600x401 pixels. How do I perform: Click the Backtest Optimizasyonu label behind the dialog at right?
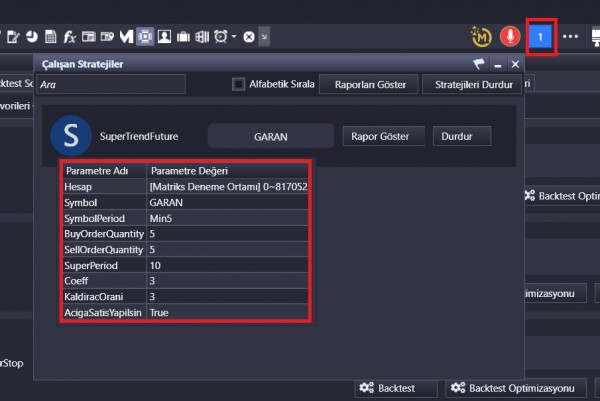click(569, 196)
